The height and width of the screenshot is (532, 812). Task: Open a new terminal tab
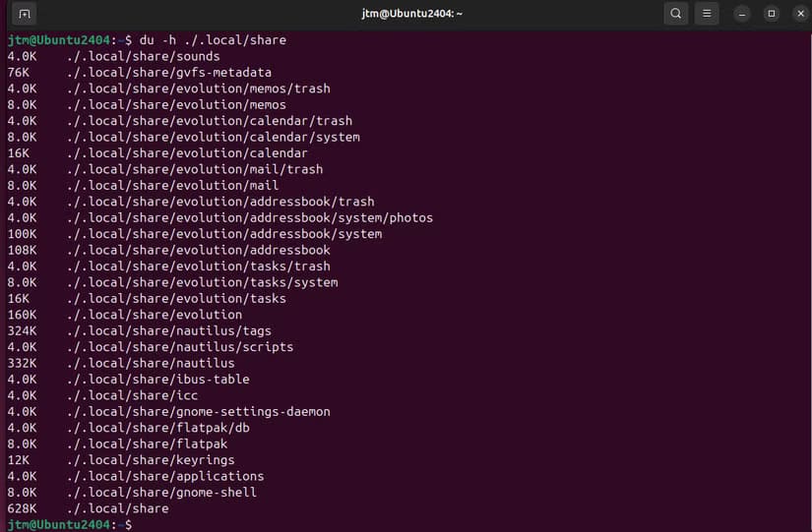(25, 14)
